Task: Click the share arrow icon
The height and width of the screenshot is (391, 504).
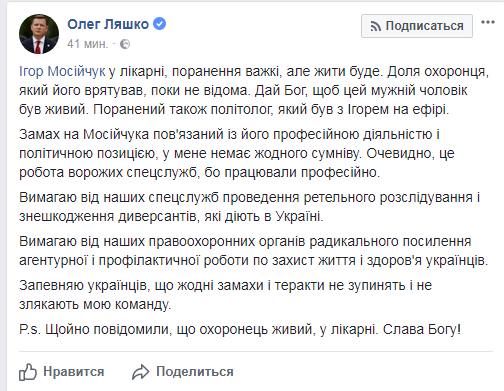Action: (140, 372)
